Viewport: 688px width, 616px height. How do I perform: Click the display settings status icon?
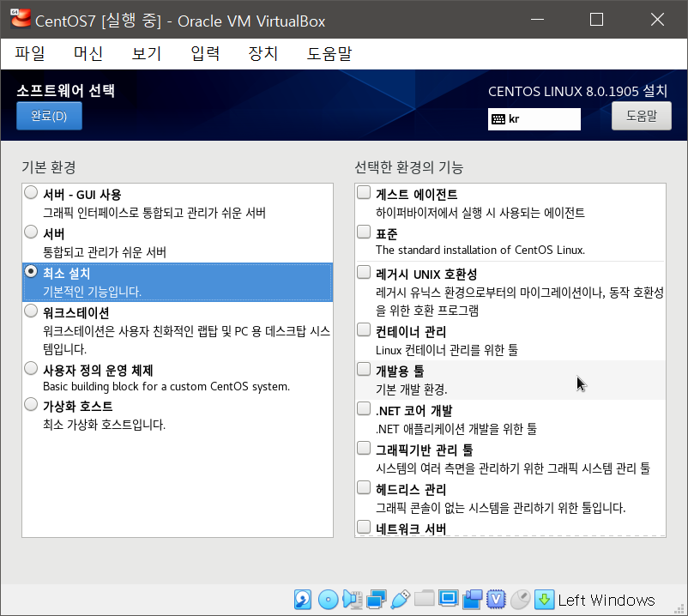point(449,599)
